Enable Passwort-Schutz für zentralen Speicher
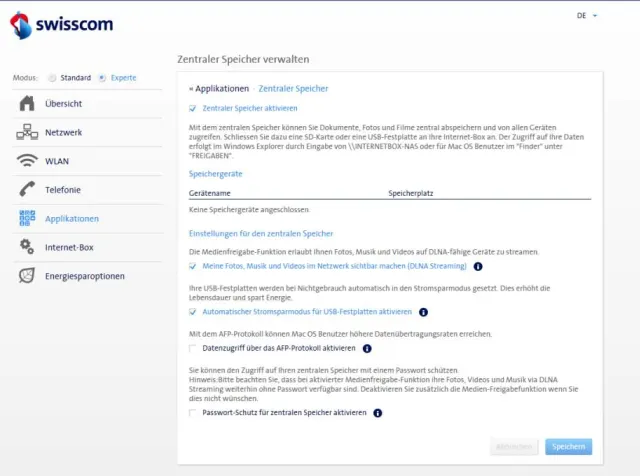Screen dimensions: 640x476 tap(193, 412)
